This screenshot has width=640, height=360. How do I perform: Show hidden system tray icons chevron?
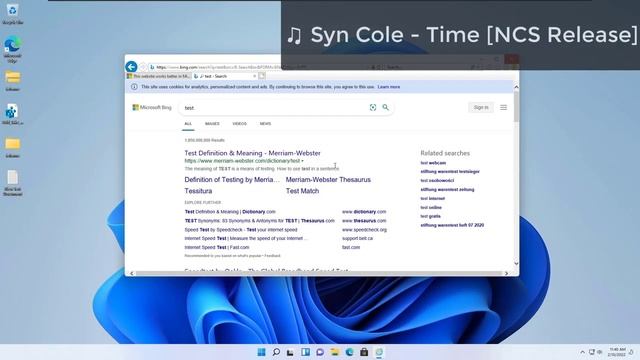point(582,352)
